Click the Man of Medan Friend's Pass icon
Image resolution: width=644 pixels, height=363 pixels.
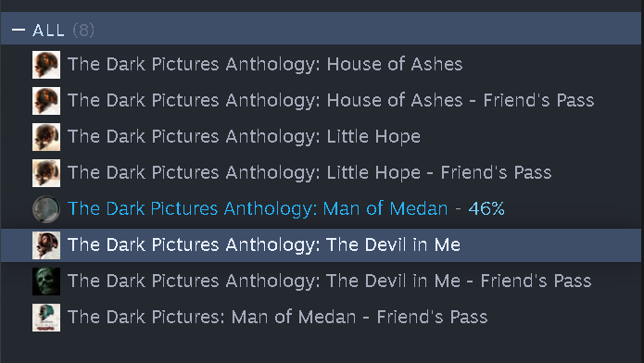click(x=46, y=318)
